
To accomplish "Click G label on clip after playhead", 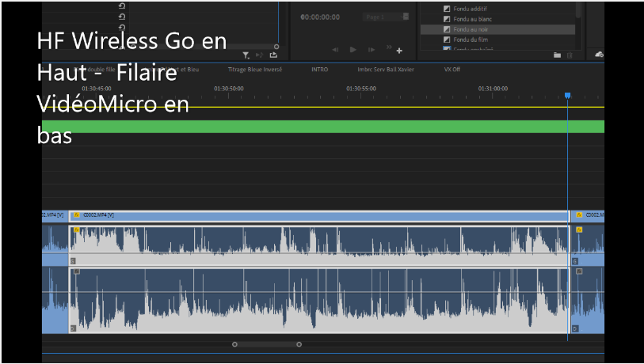I will coord(575,261).
